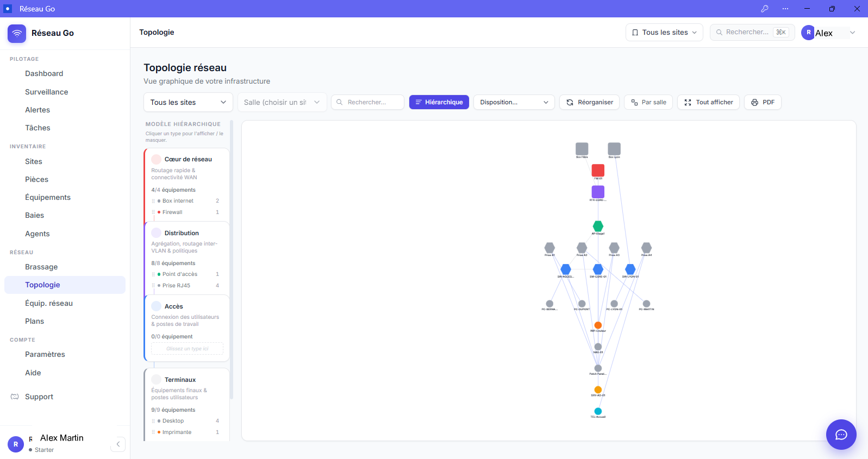This screenshot has height=459, width=868.
Task: Open the Tous les sites filter dropdown
Action: tap(188, 102)
